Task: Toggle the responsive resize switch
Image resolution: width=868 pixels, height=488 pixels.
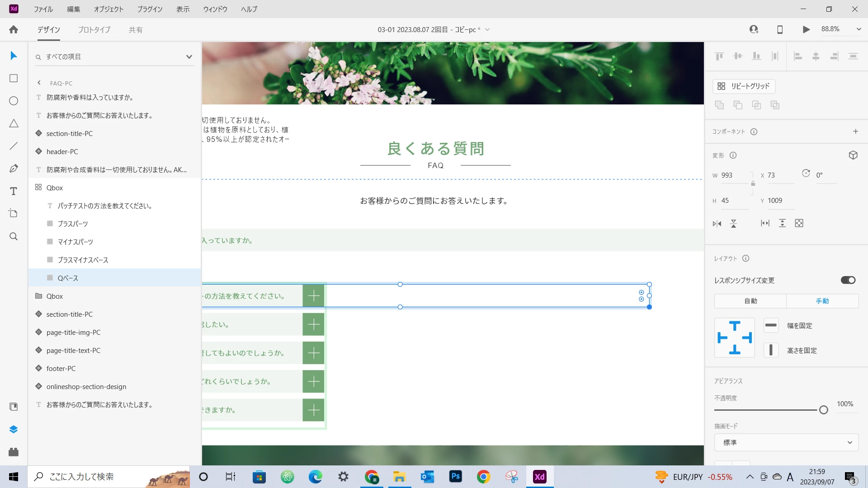Action: click(x=848, y=280)
